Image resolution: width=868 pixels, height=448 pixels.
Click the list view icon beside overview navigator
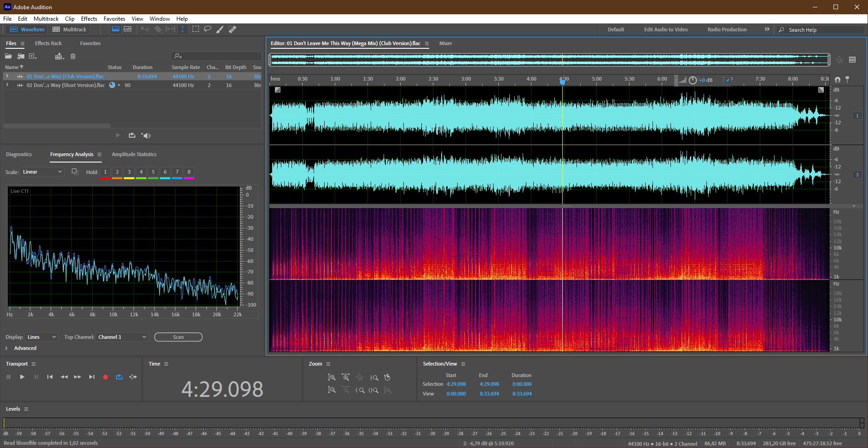(x=852, y=59)
